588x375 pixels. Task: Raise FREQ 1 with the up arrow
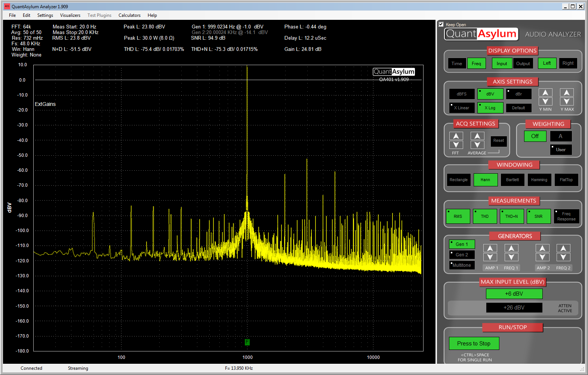tap(511, 248)
